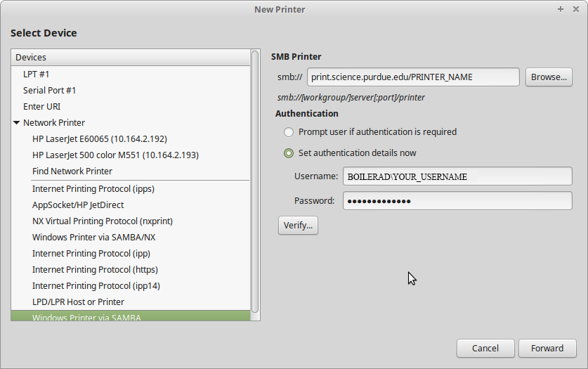The height and width of the screenshot is (369, 588).
Task: Select AppSocket/HP JetDirect option
Action: point(77,205)
